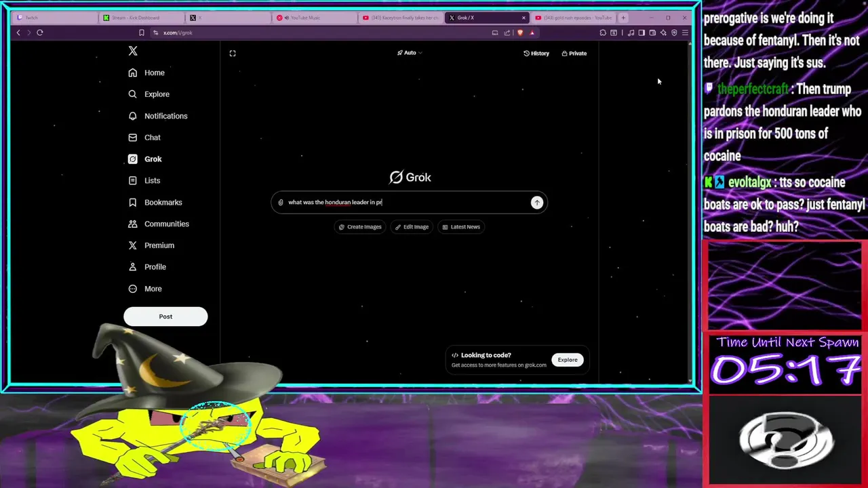Click the white Post button

tap(165, 317)
